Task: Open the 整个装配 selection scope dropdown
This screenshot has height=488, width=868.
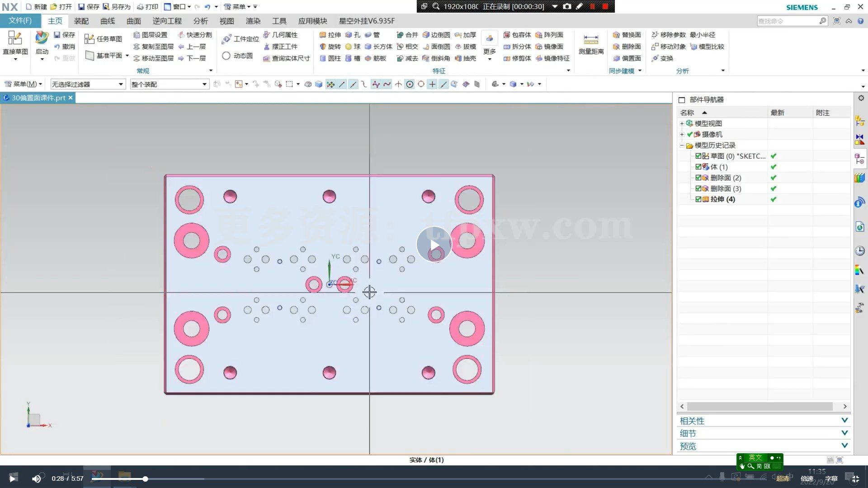Action: click(204, 84)
